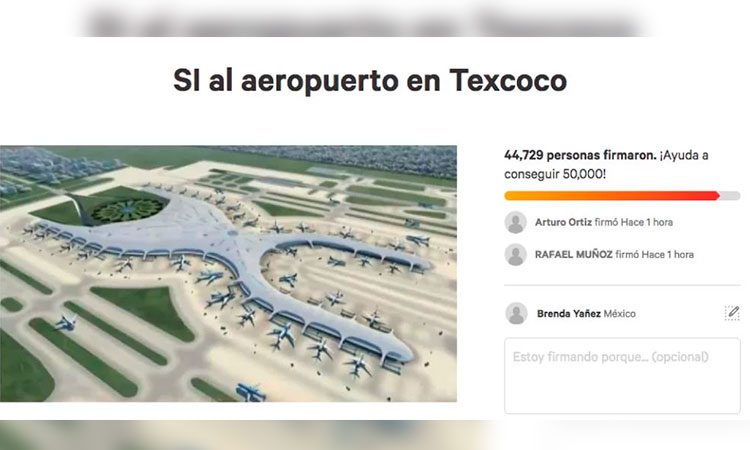Click the edit pencil icon beside Brenda Yañez
The height and width of the screenshot is (450, 750).
point(732,313)
